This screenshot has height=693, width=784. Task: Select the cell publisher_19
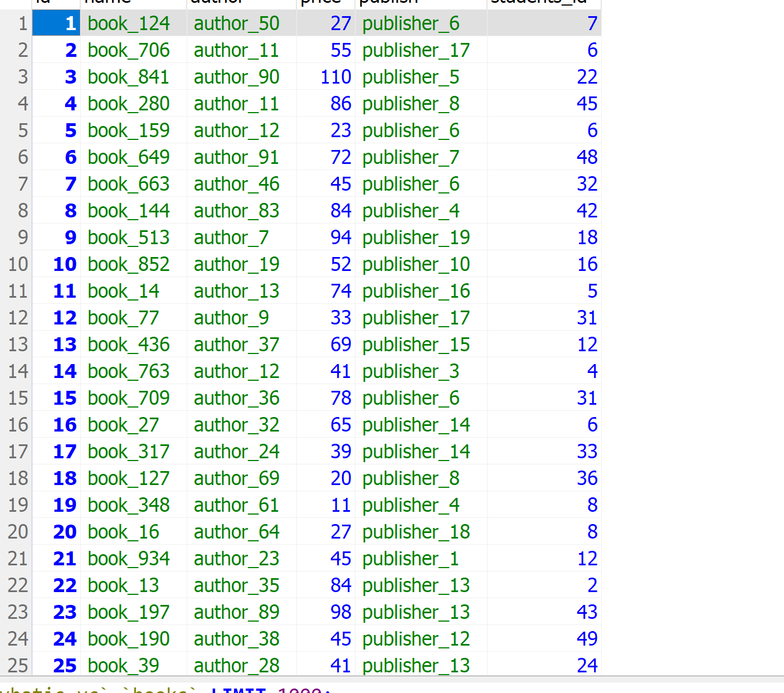click(421, 237)
